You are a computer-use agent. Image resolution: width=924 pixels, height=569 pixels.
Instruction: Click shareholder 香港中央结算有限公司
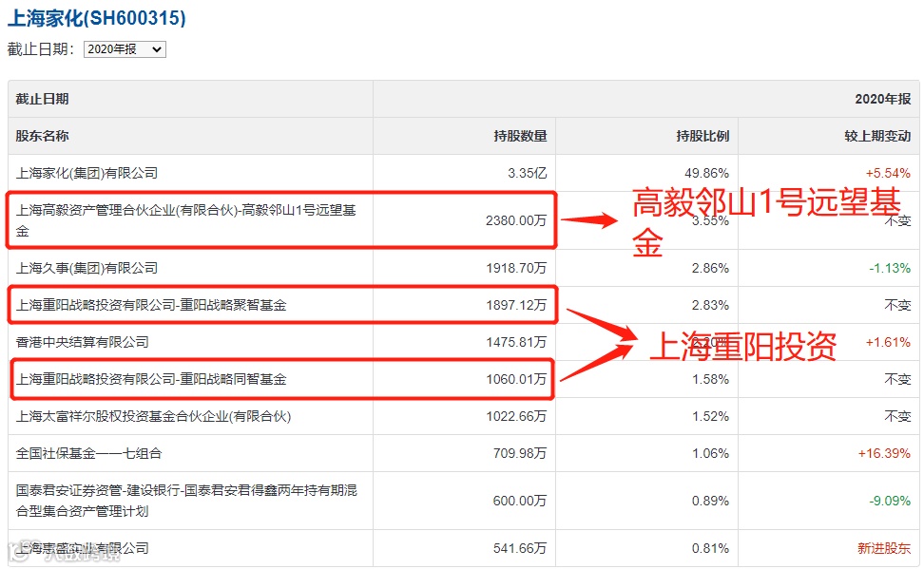82,342
